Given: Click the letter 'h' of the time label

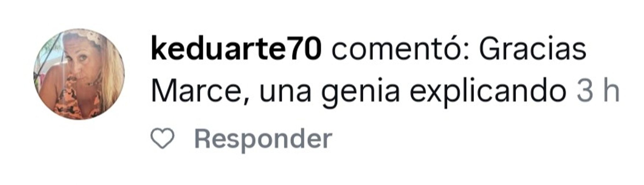Looking at the screenshot, I should pos(611,91).
